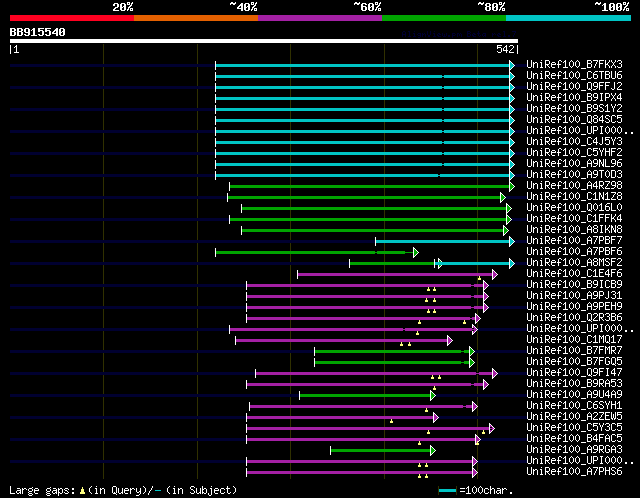
Task: Click the cyan ~100% legend segment
Action: coord(568,18)
